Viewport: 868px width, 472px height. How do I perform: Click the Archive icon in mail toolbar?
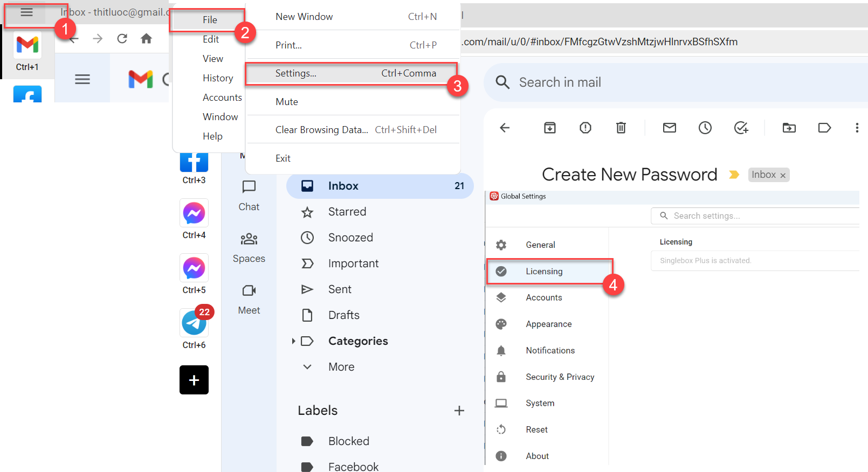click(x=549, y=128)
